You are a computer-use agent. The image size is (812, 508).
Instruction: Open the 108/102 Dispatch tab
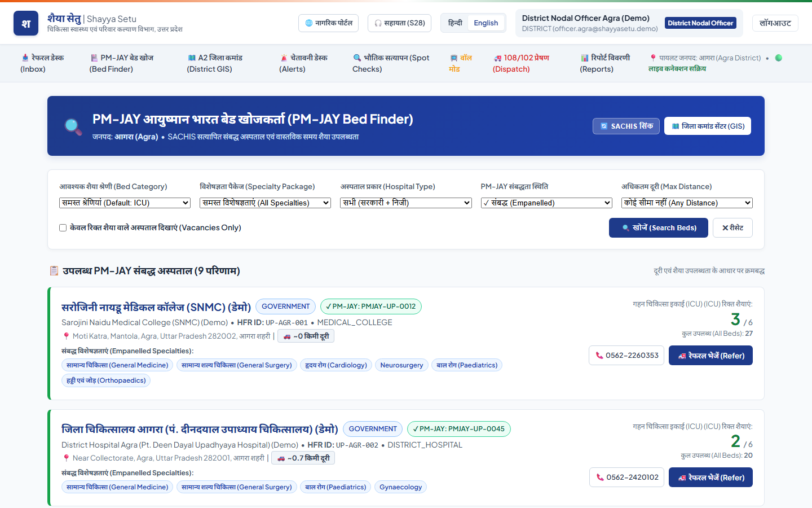(x=521, y=63)
